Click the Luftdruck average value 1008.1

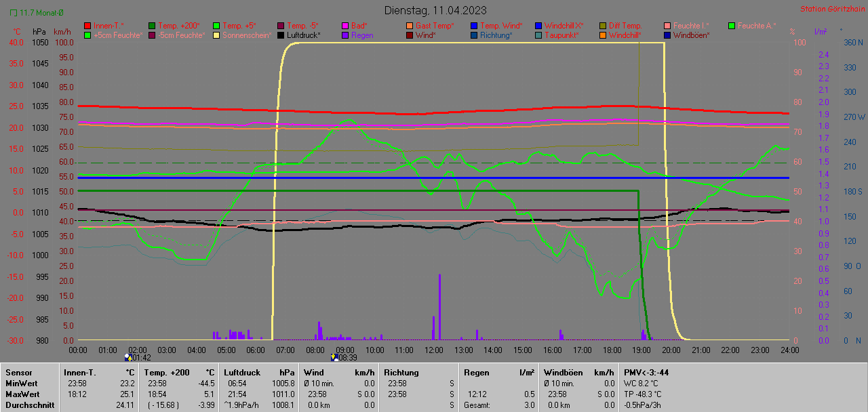tap(283, 405)
